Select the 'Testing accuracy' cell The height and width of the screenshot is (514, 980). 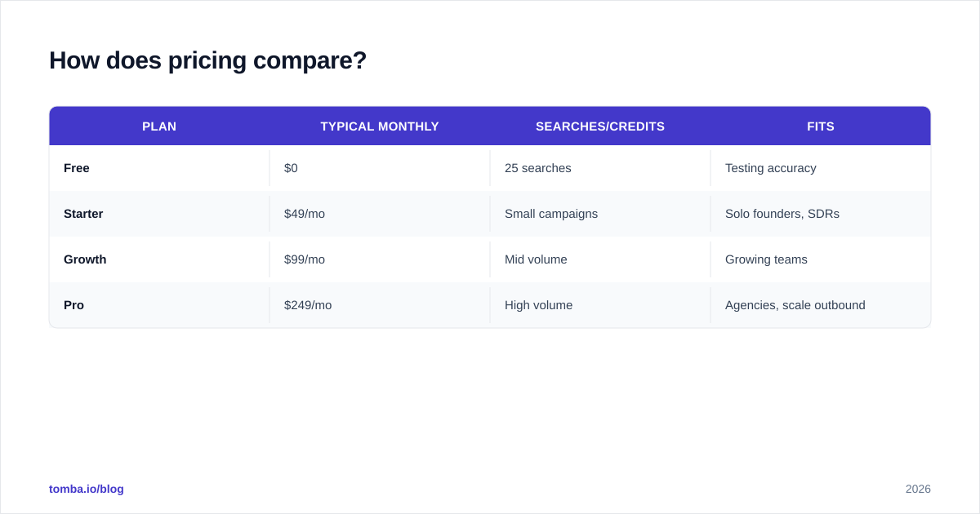click(821, 168)
